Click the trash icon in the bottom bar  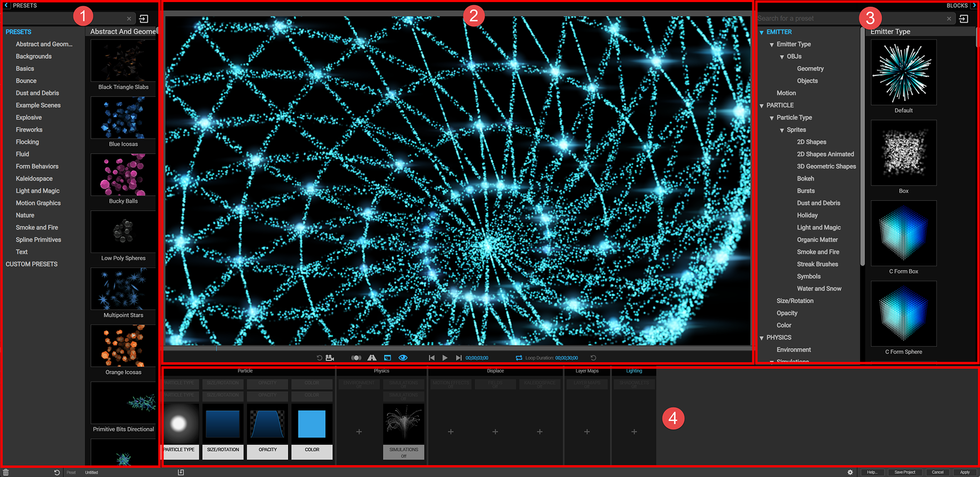[6, 472]
